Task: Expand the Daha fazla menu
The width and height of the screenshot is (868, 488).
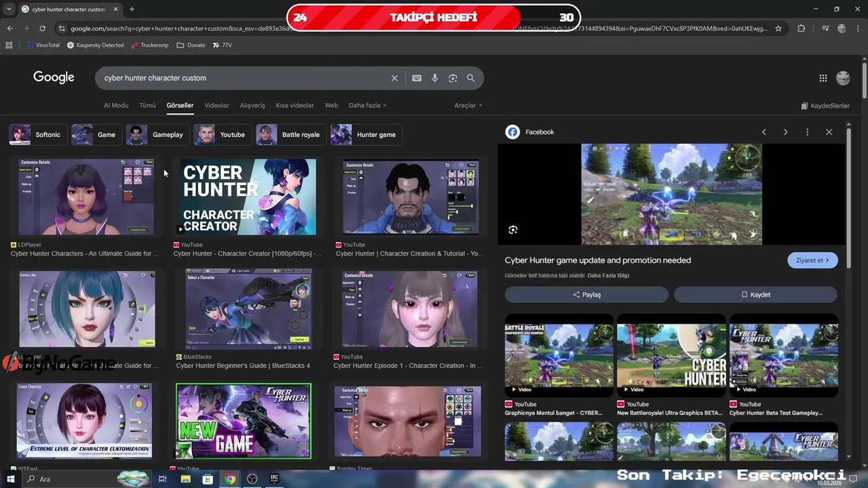Action: click(368, 106)
